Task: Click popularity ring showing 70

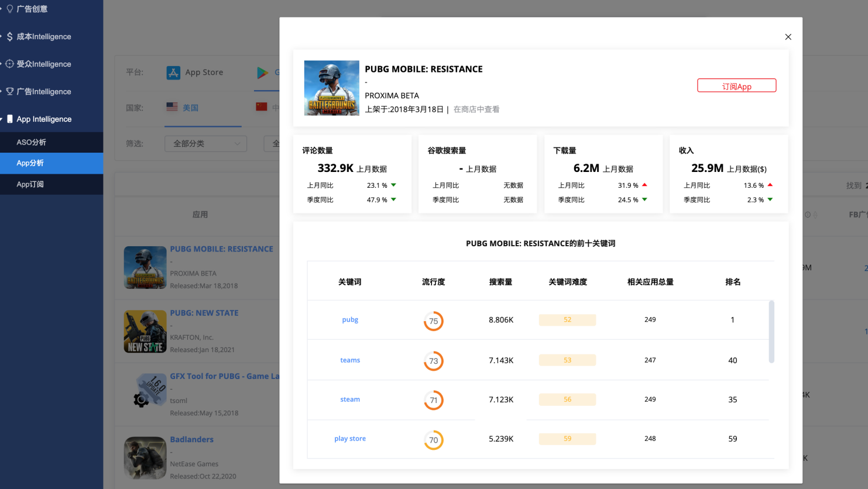Action: point(433,440)
